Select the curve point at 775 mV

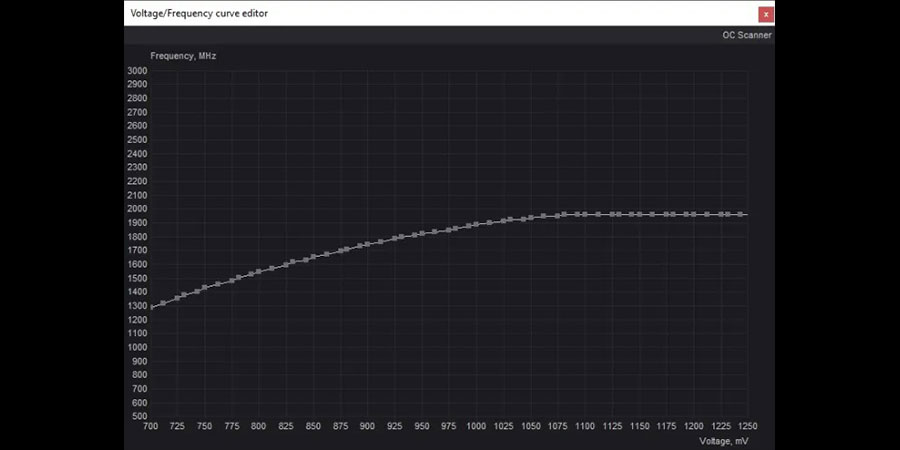[x=232, y=279]
